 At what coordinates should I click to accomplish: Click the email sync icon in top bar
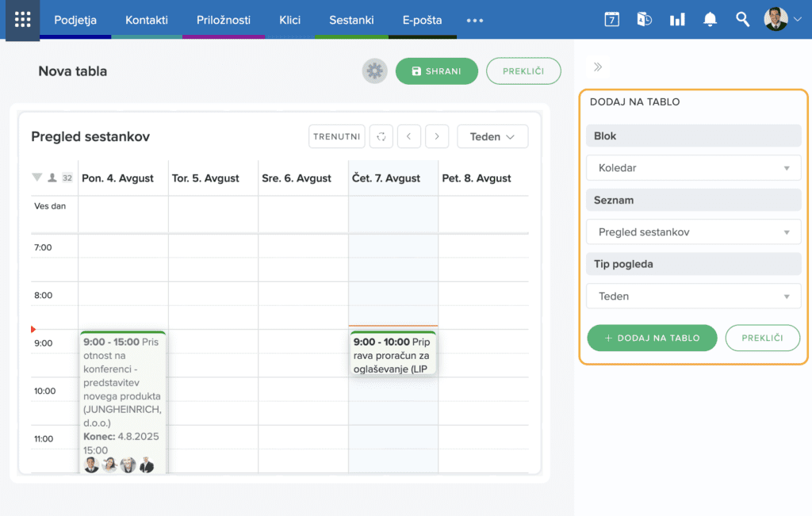(644, 20)
